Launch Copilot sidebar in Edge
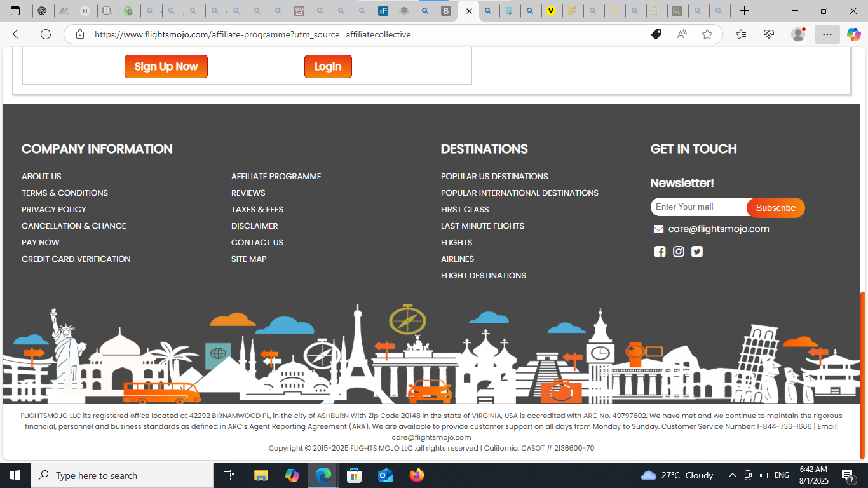Viewport: 868px width, 488px height. click(853, 34)
